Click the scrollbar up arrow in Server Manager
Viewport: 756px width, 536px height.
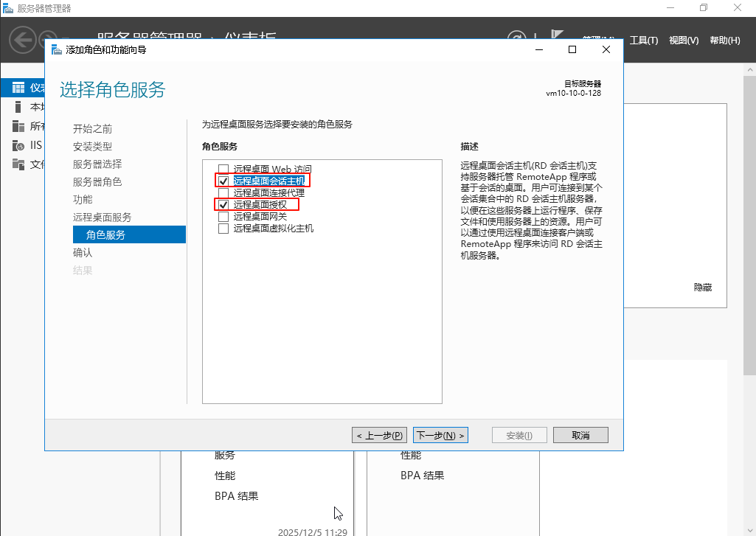pos(750,69)
